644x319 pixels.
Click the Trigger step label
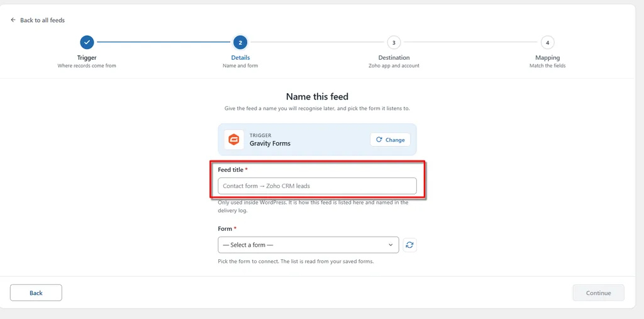click(87, 58)
